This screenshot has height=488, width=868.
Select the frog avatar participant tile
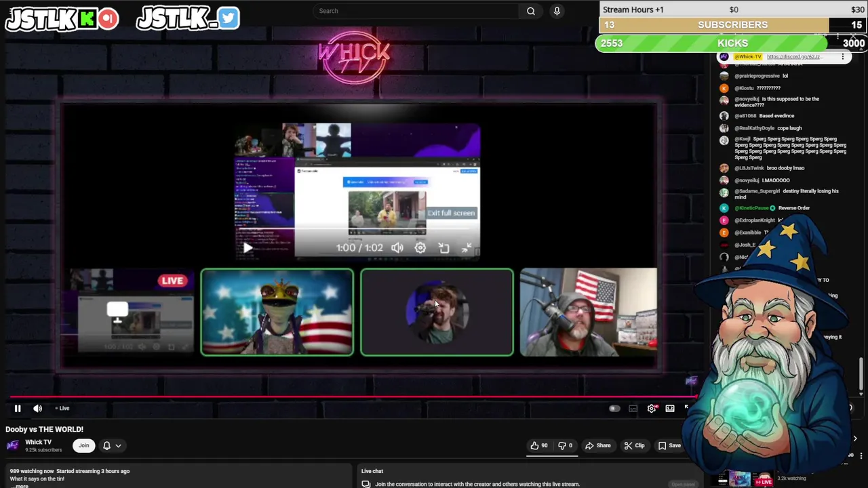(277, 312)
